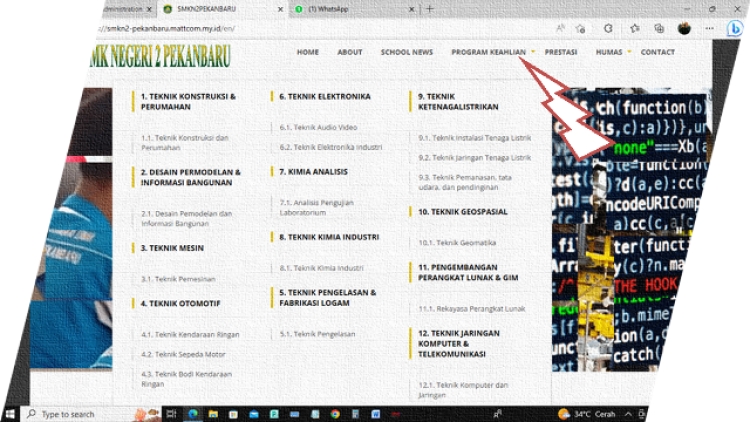This screenshot has width=750, height=422.
Task: Open the Teknik Sepeda Motor link
Action: 183,354
